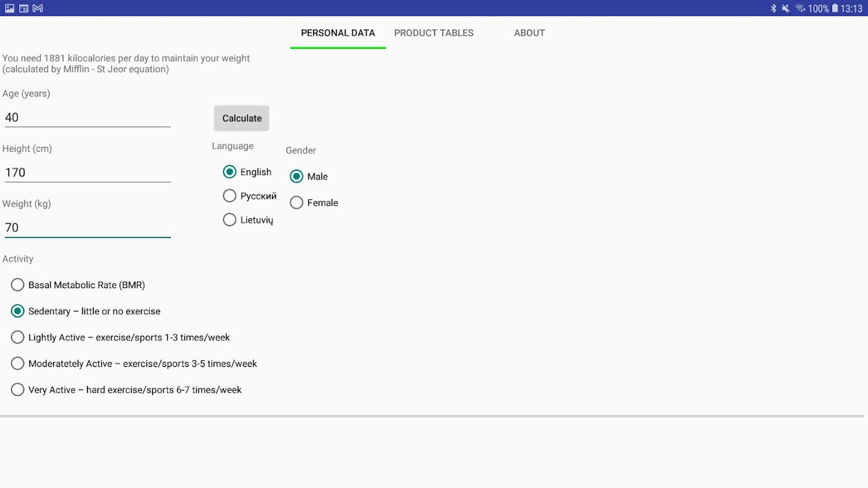Tap the Language section label
Viewport: 868px width, 488px height.
(x=233, y=146)
